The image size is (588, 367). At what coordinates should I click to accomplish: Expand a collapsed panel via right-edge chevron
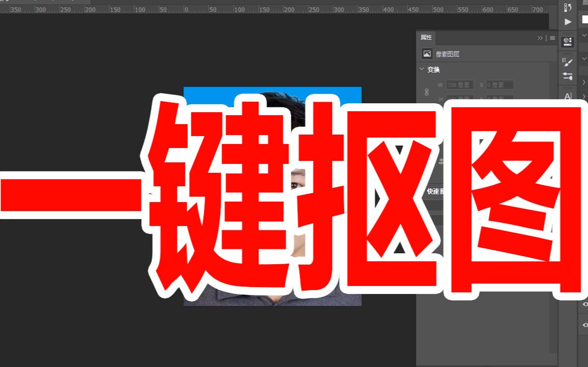[x=584, y=82]
